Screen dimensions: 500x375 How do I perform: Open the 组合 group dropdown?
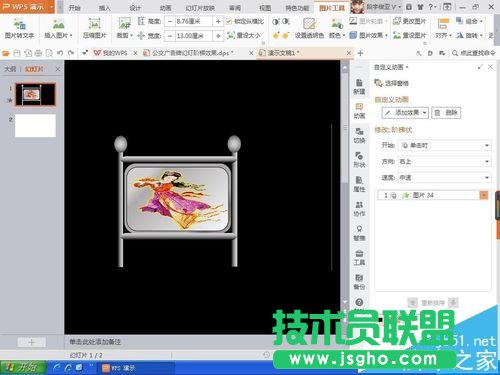click(469, 21)
